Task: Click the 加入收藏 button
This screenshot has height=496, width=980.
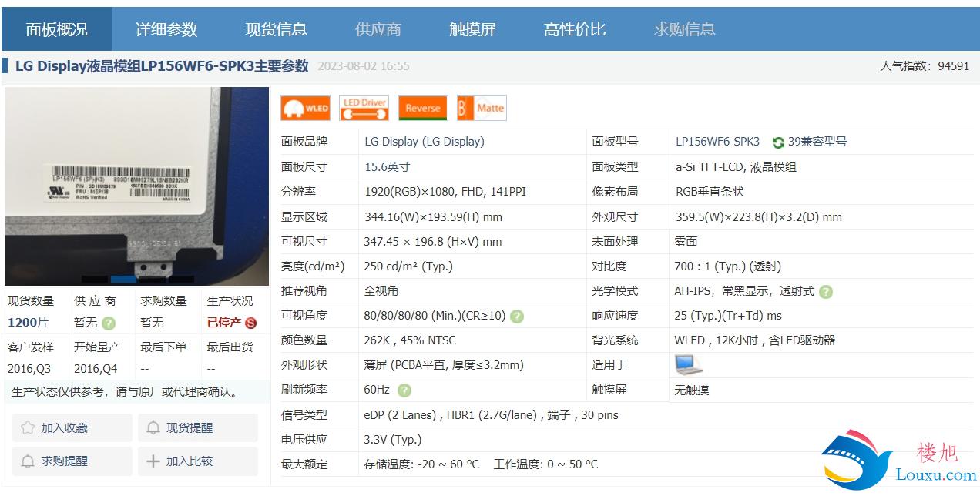Action: click(72, 427)
